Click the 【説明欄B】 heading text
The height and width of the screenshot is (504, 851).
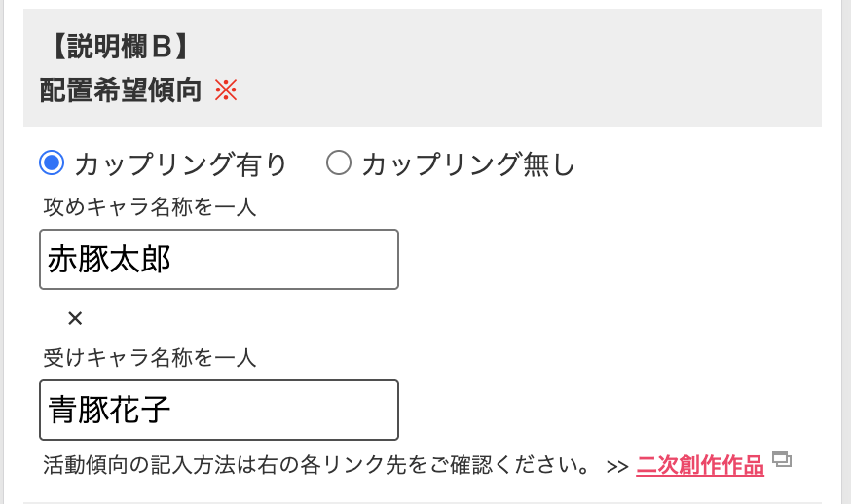click(119, 47)
